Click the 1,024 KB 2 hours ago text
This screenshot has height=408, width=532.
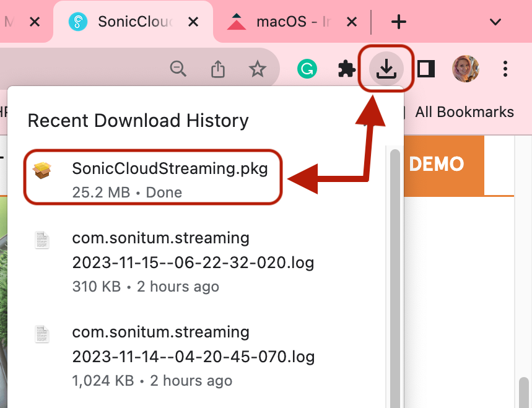click(152, 381)
